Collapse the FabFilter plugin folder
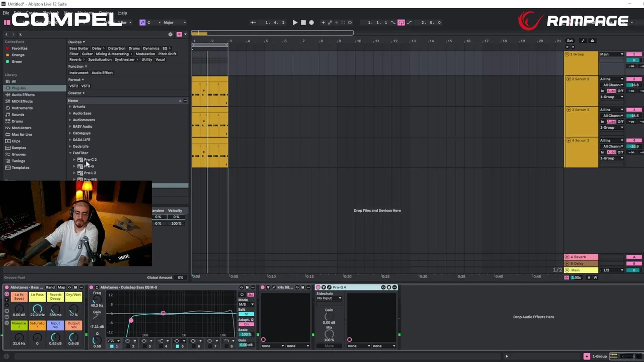Viewport: 644px width, 362px height. pos(70,153)
